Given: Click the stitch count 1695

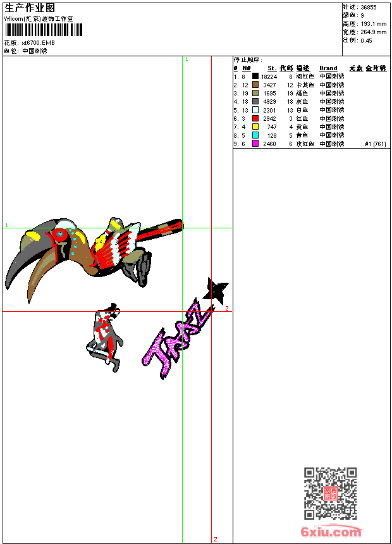Looking at the screenshot, I should click(x=269, y=94).
